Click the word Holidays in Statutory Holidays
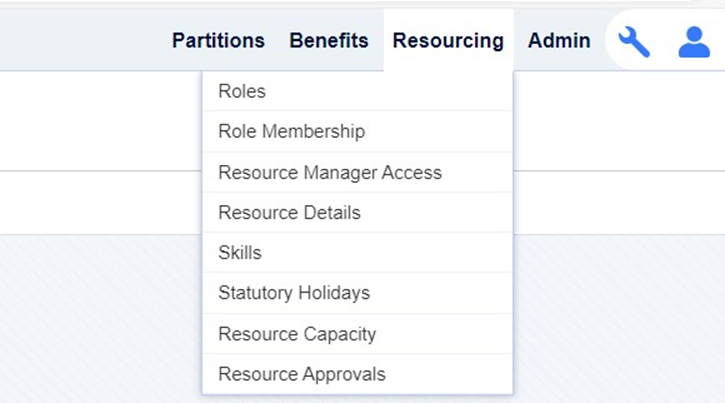 334,293
